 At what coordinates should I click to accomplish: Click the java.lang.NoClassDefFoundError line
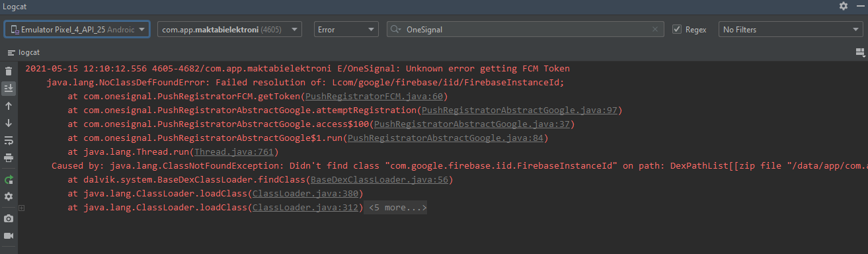point(305,83)
